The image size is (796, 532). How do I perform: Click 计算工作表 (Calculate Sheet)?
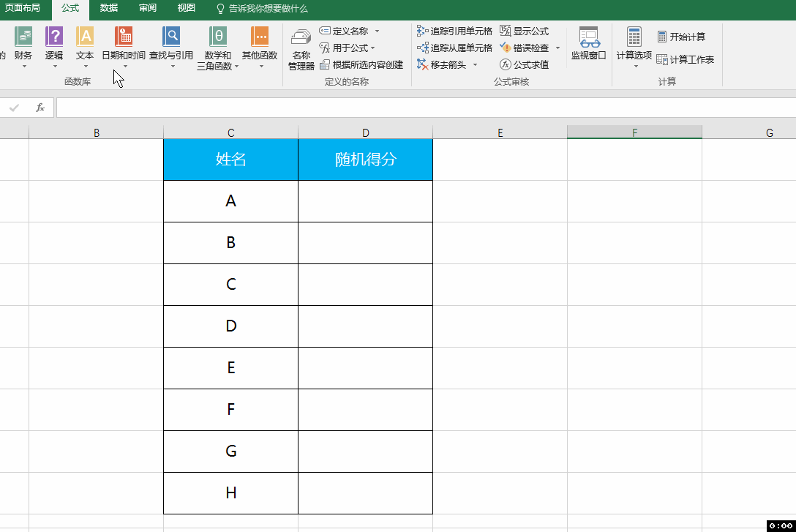686,59
